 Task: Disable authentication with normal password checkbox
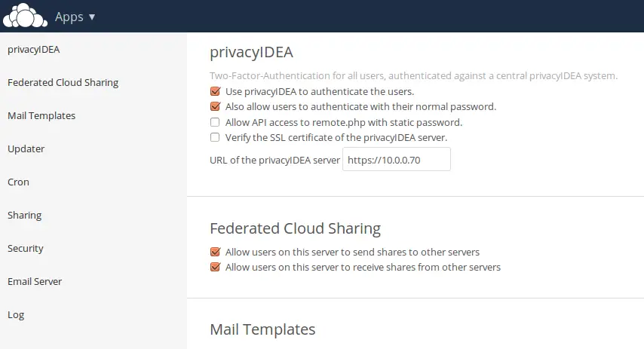pyautogui.click(x=215, y=106)
